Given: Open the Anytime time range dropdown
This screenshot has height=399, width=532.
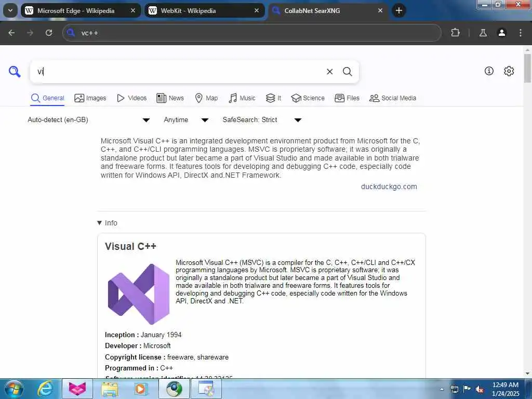Looking at the screenshot, I should pyautogui.click(x=186, y=120).
